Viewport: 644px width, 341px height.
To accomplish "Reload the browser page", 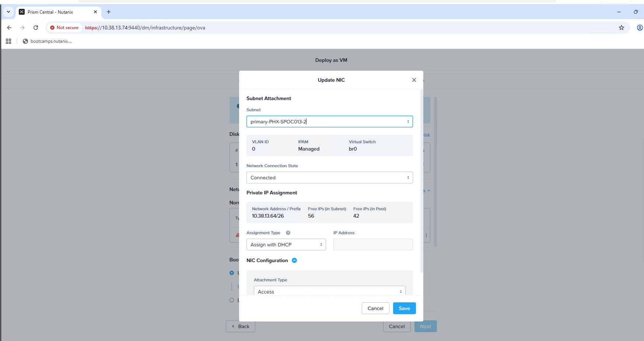I will tap(36, 28).
